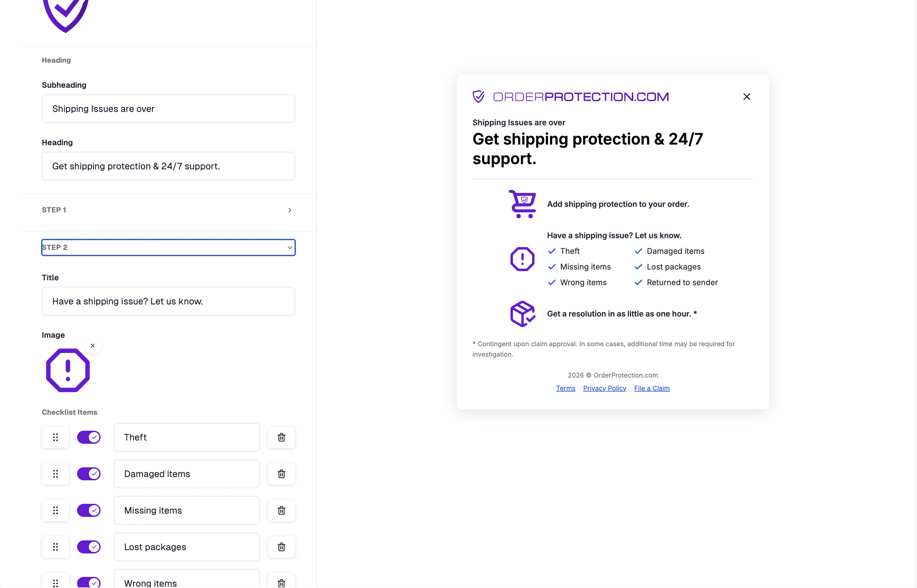Screen dimensions: 917x588
Task: Delete the Damaged items entry
Action: 281,474
